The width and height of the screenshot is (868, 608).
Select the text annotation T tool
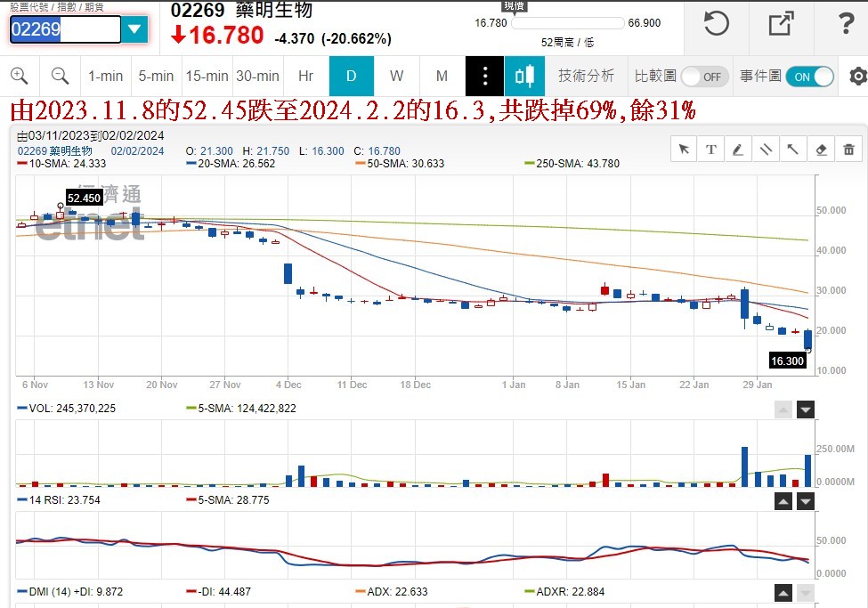coord(711,149)
